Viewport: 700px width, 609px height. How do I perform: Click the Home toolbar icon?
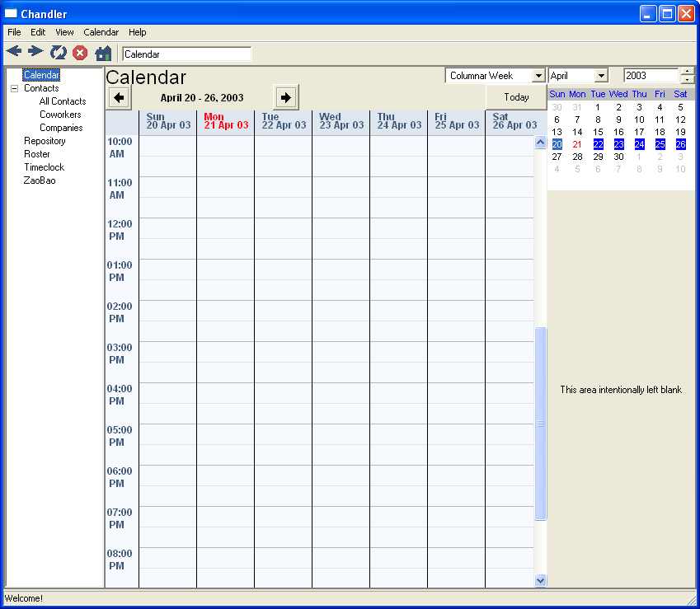[103, 53]
